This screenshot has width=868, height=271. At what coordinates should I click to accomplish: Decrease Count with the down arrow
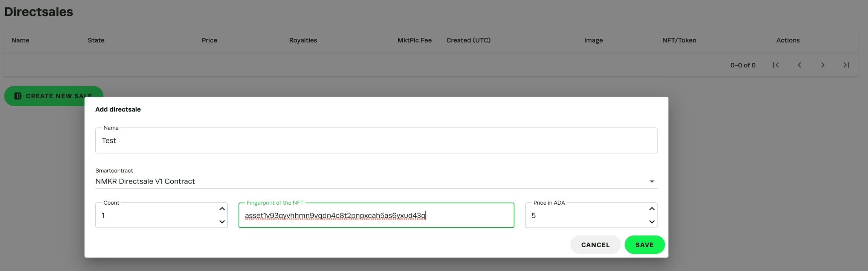(222, 222)
